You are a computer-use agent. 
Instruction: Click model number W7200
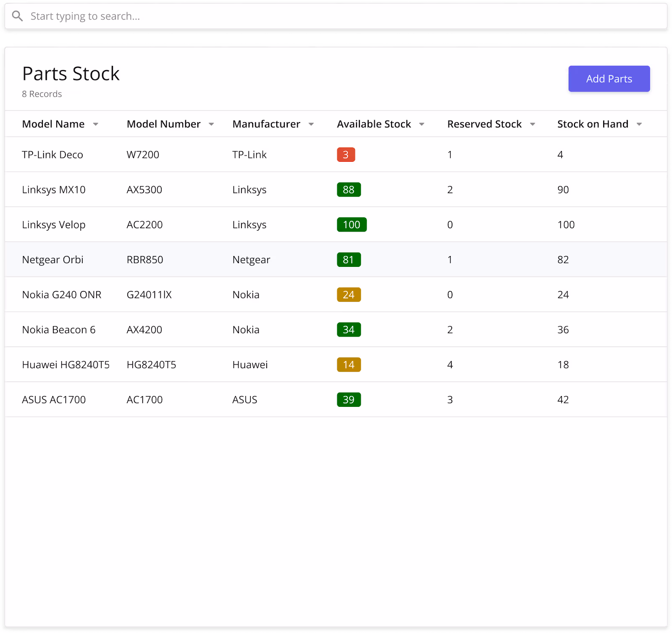(x=143, y=155)
